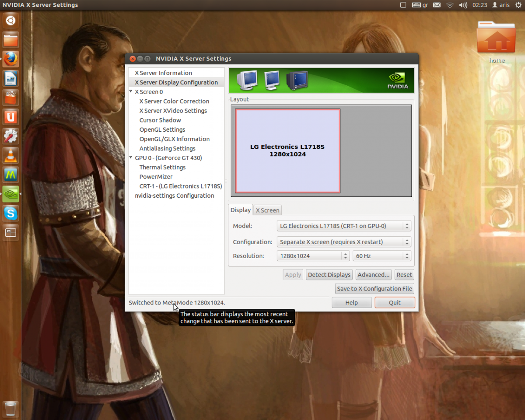Launch Firefox web browser from the dock

[x=11, y=59]
